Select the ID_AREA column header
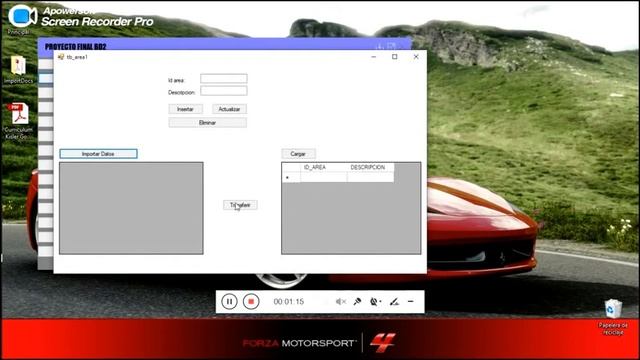This screenshot has width=640, height=360. click(x=324, y=167)
